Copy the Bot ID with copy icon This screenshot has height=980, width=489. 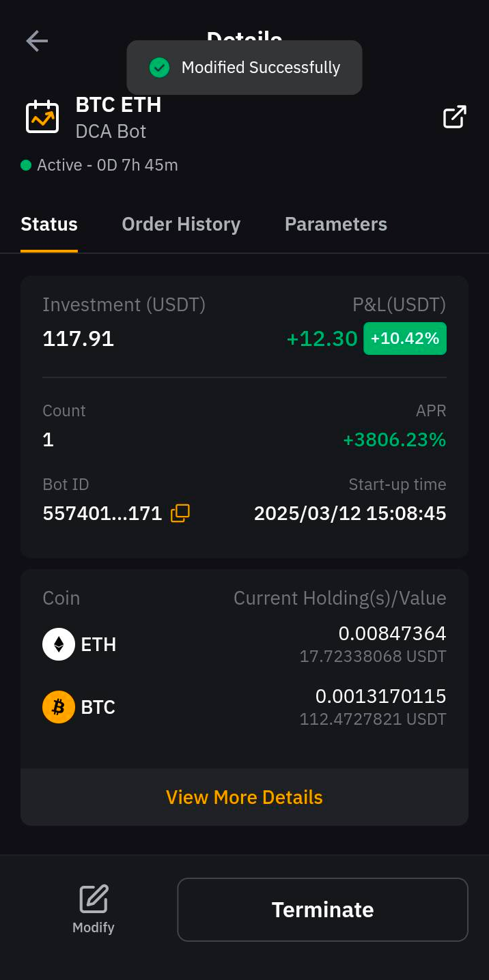tap(180, 513)
